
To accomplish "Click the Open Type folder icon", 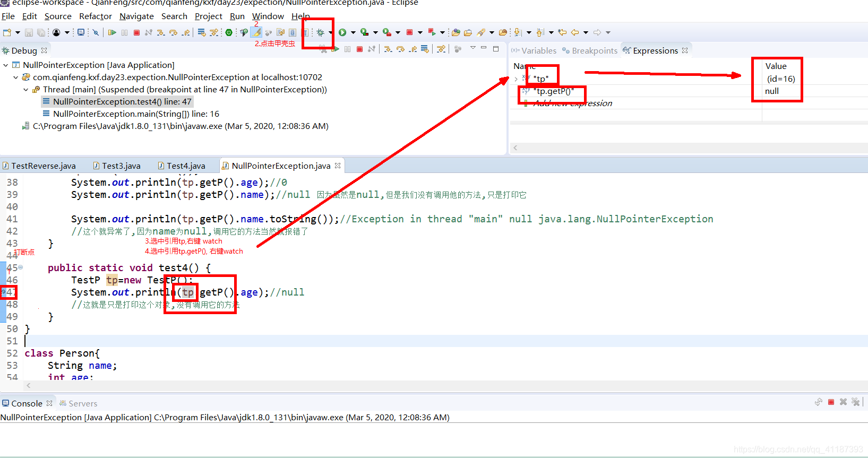I will (x=456, y=32).
